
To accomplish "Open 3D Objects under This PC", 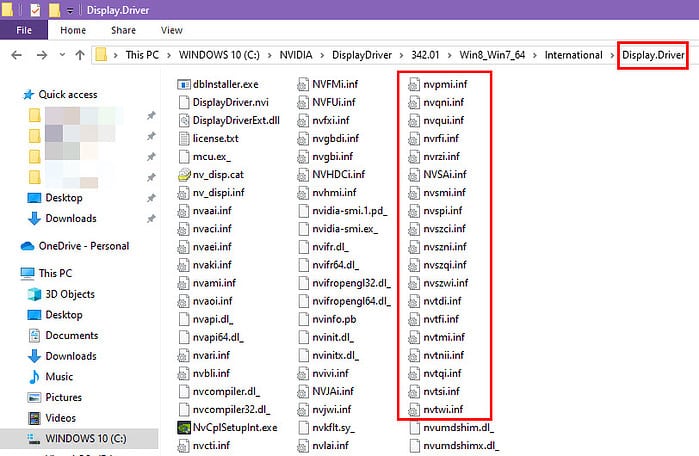I will pyautogui.click(x=70, y=294).
